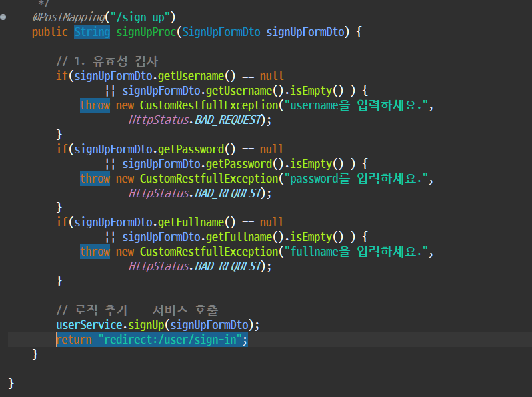Screen dimensions: 532x397
Task: Click userService in the signUp call
Action: point(89,325)
